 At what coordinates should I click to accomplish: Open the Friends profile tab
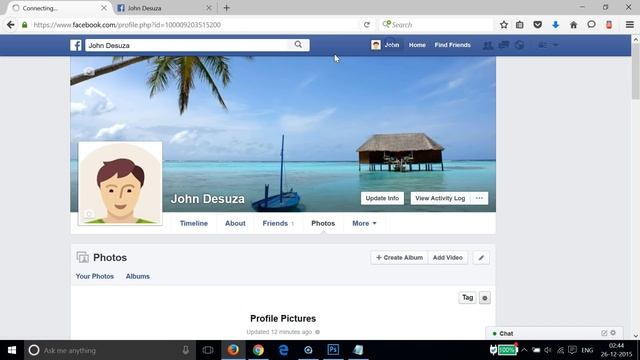pos(278,223)
